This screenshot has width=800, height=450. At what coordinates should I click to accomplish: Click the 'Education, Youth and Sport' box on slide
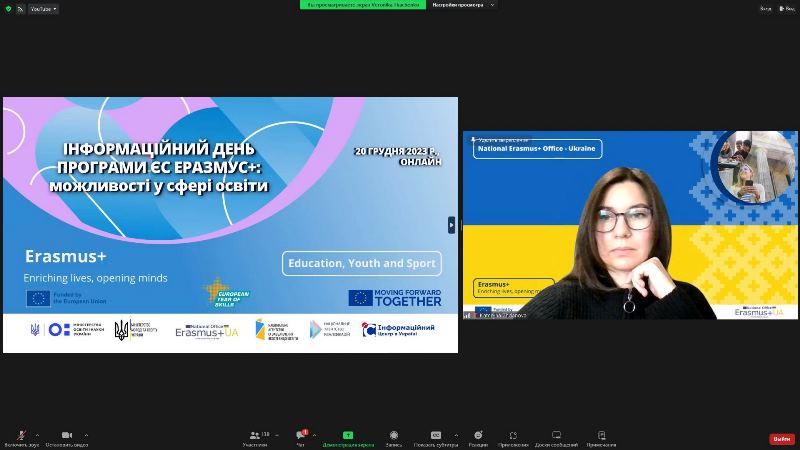point(362,263)
